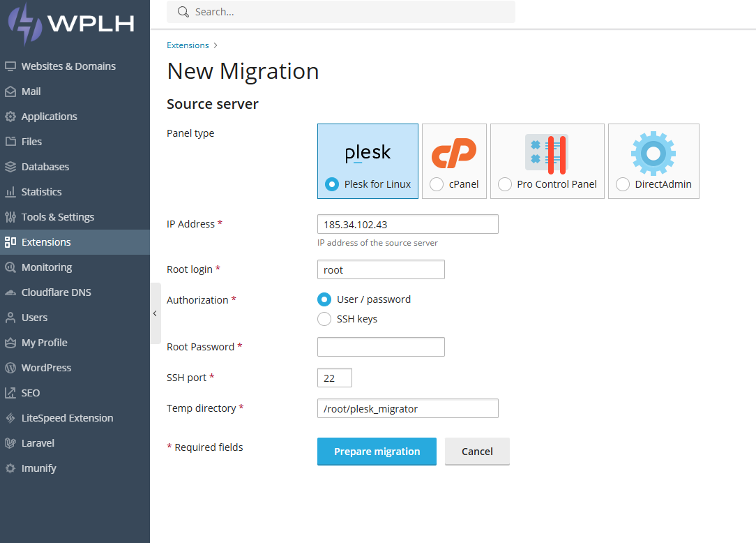The image size is (756, 543).
Task: Open Websites & Domains menu item
Action: [75, 66]
